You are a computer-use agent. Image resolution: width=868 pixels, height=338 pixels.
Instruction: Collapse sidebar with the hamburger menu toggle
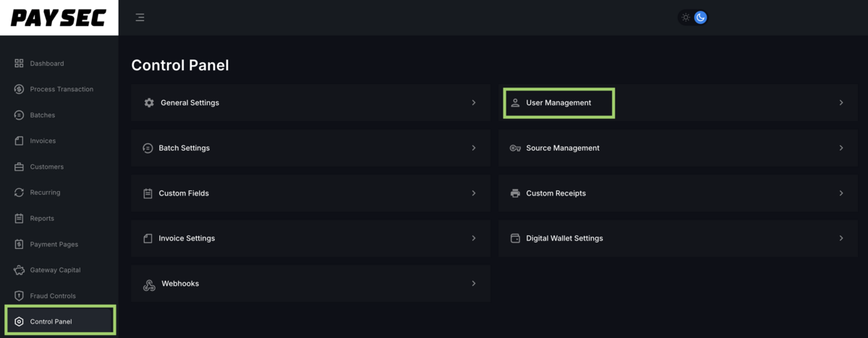tap(140, 17)
